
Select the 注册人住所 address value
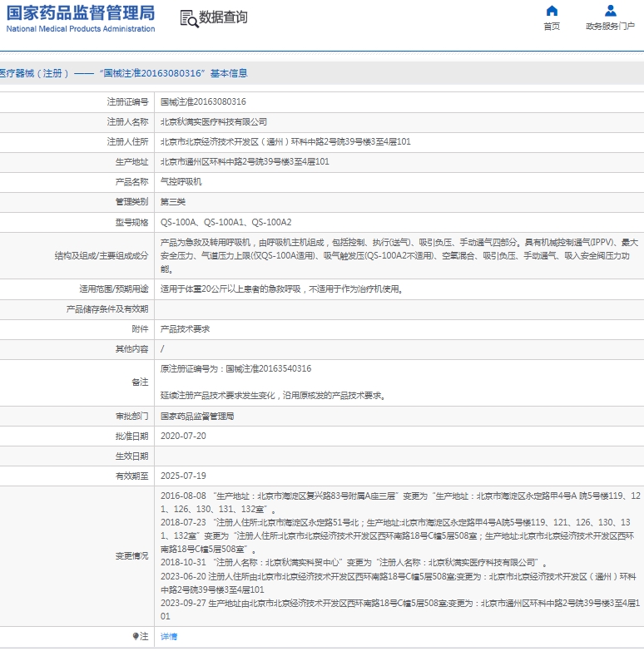tap(285, 141)
